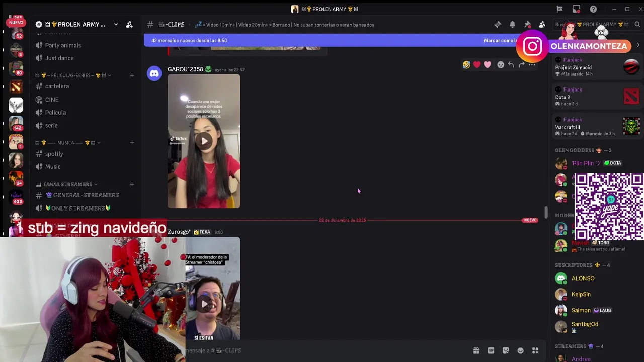Add channel to MUSICA category
This screenshot has height=362, width=644.
point(132,143)
